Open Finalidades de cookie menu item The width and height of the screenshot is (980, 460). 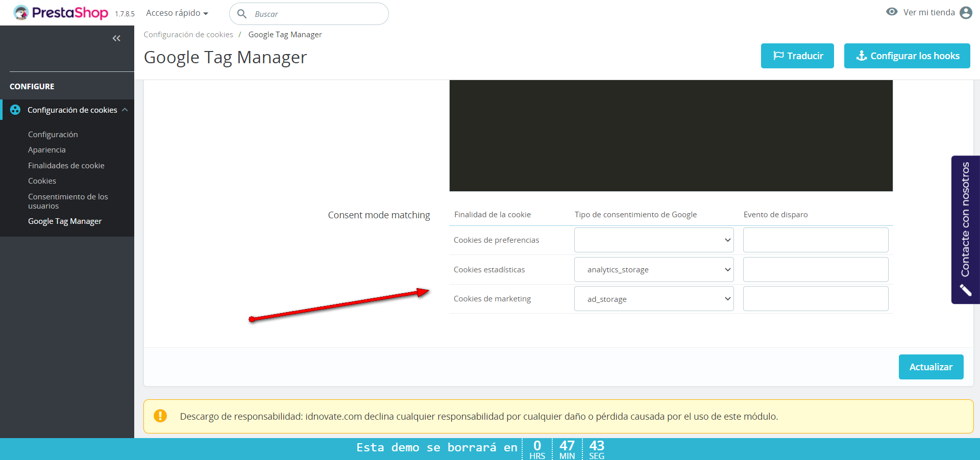[66, 166]
